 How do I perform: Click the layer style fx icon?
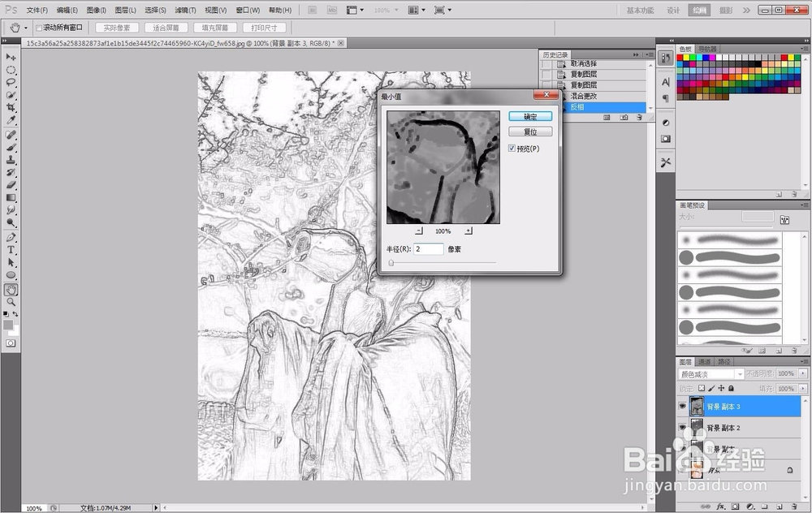click(720, 507)
